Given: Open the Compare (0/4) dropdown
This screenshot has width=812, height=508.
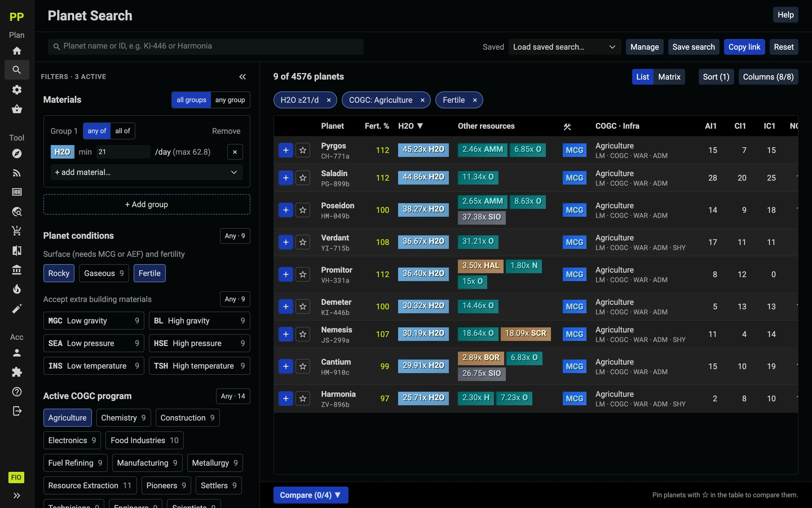Looking at the screenshot, I should pos(311,495).
